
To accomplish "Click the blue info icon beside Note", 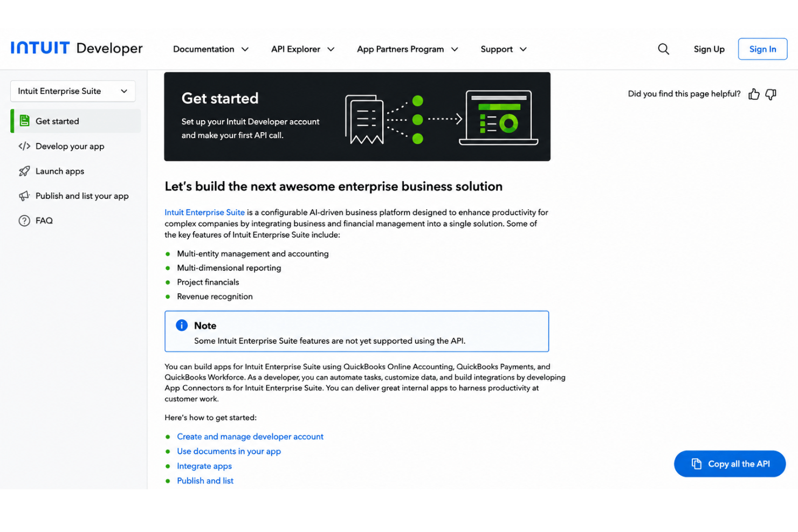I will point(182,325).
